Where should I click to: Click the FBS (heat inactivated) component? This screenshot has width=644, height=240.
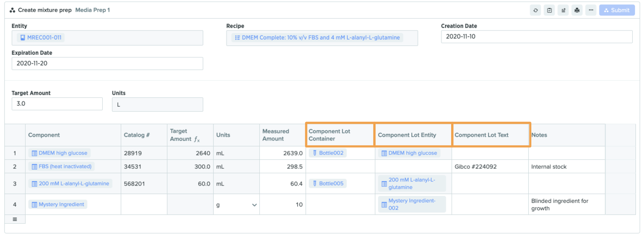pos(62,166)
